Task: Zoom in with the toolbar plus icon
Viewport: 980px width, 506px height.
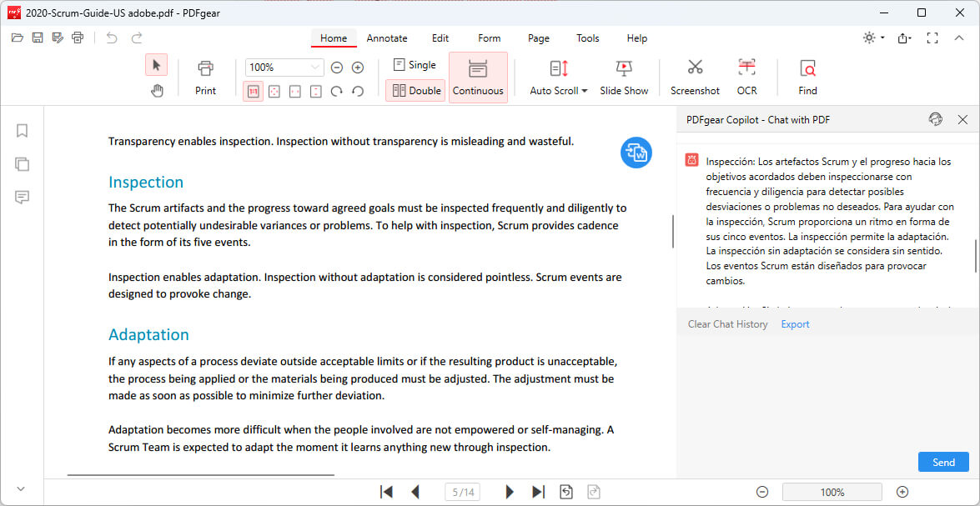Action: point(358,68)
